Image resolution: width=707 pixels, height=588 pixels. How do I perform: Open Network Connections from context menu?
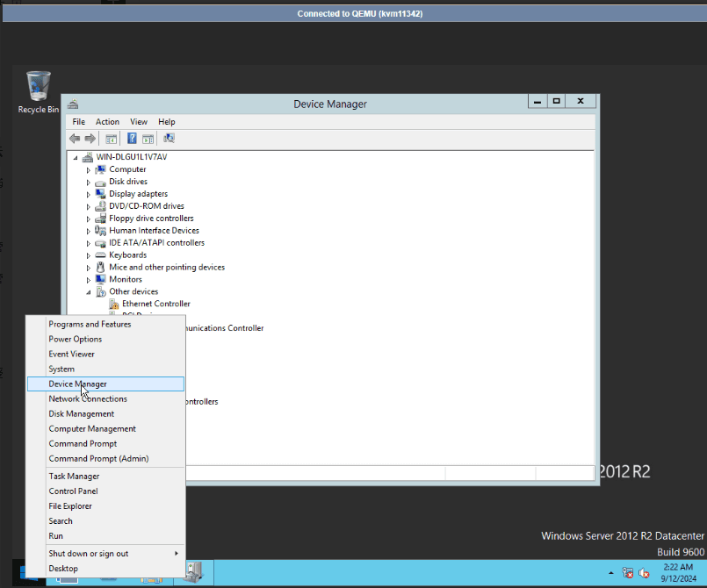(105, 398)
